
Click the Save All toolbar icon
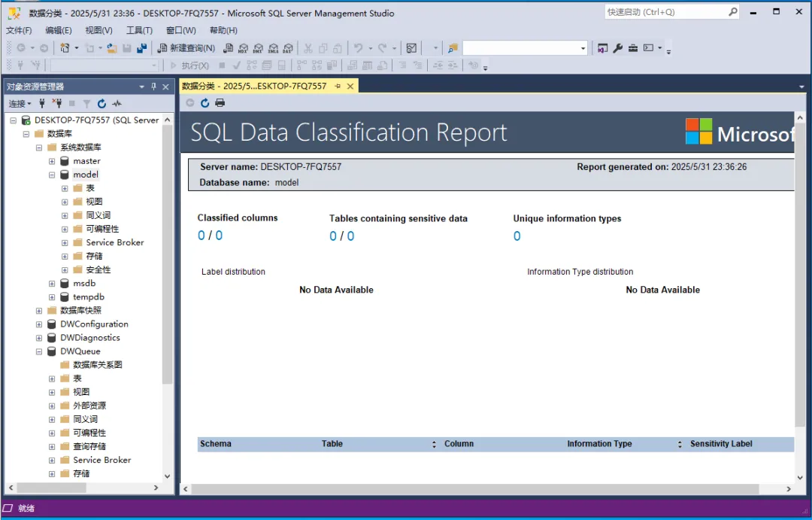coord(141,48)
